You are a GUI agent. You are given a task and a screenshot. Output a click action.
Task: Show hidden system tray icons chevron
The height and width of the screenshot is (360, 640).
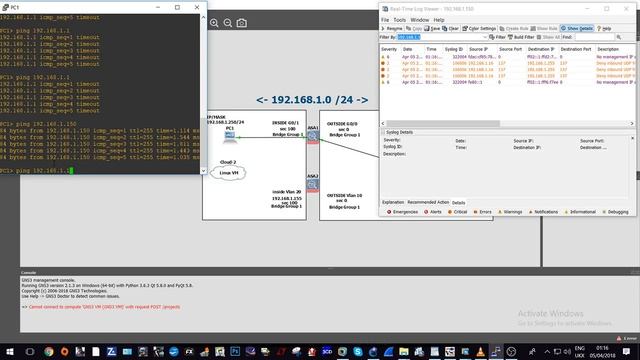tap(547, 351)
